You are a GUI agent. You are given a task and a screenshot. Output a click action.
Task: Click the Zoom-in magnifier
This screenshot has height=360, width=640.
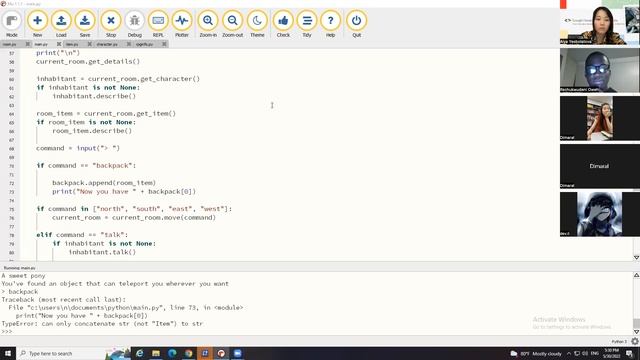(x=208, y=24)
